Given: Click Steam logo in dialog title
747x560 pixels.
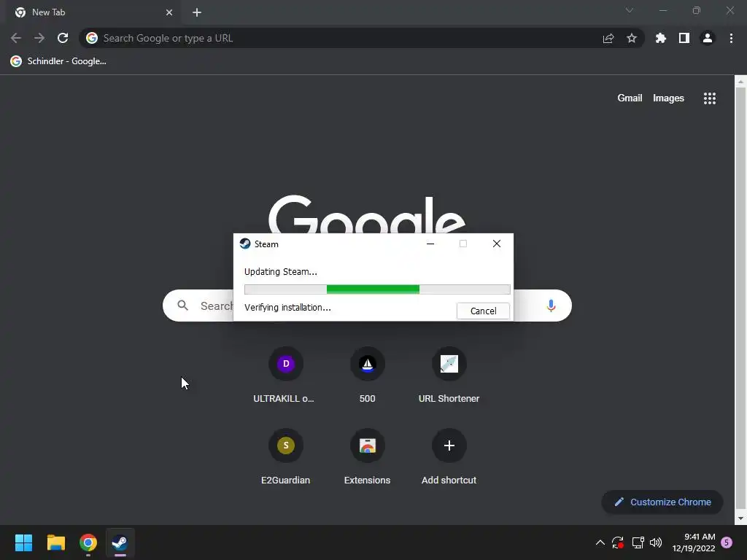Looking at the screenshot, I should (245, 244).
